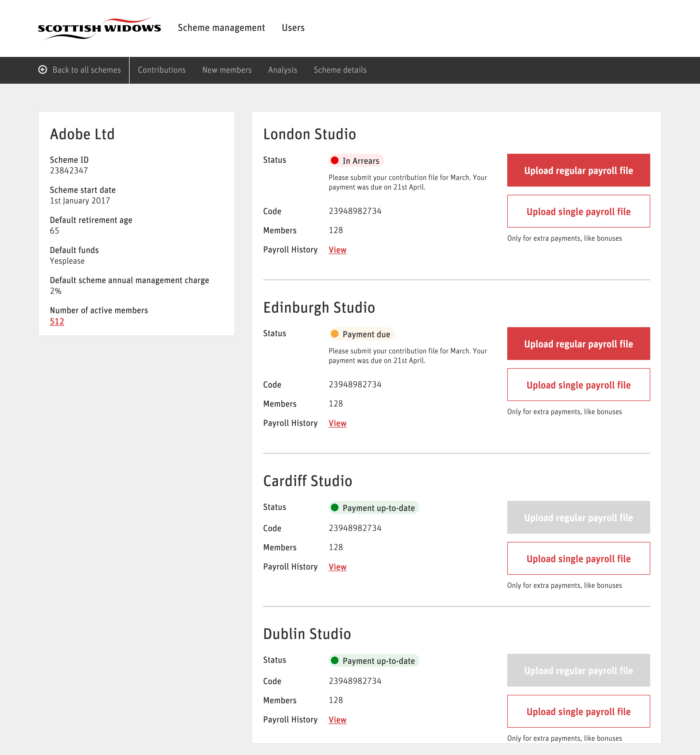Click the default retirement age value 65
Image resolution: width=700 pixels, height=755 pixels.
[x=54, y=231]
